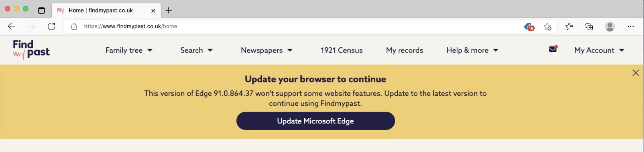Open the Findmypast messages envelope
644x152 pixels.
553,49
